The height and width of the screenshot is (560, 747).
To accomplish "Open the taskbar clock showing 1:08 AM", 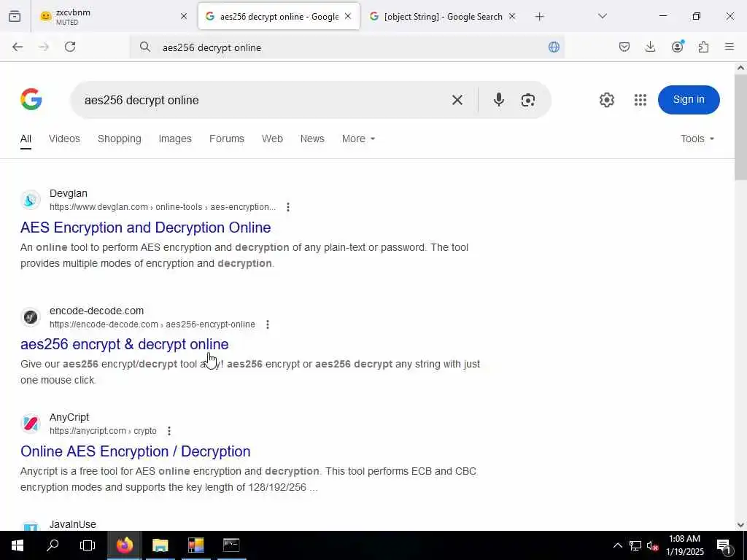I will coord(684,545).
